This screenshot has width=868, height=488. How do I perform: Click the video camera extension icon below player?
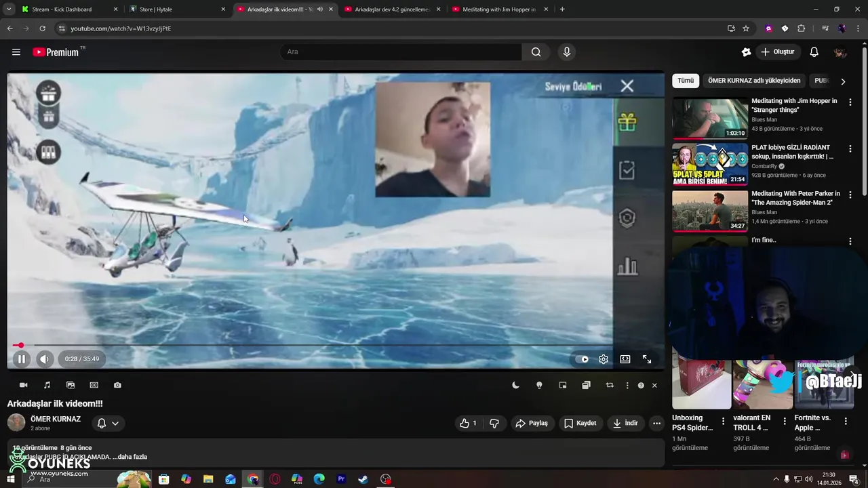tap(24, 385)
